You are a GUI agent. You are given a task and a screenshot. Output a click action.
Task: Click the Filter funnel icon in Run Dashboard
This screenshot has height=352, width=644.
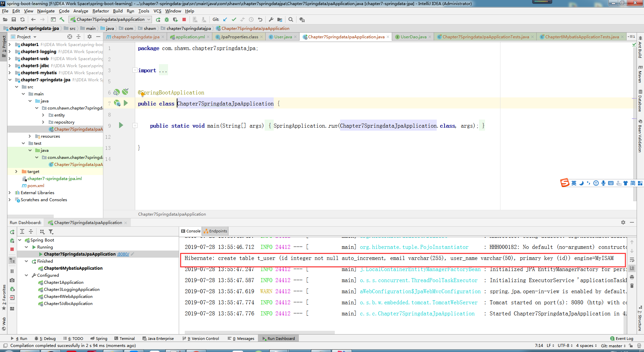tap(51, 231)
